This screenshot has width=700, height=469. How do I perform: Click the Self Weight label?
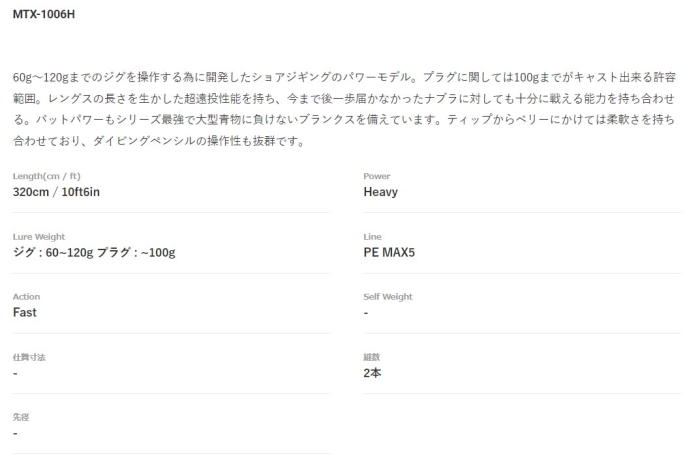(x=388, y=297)
